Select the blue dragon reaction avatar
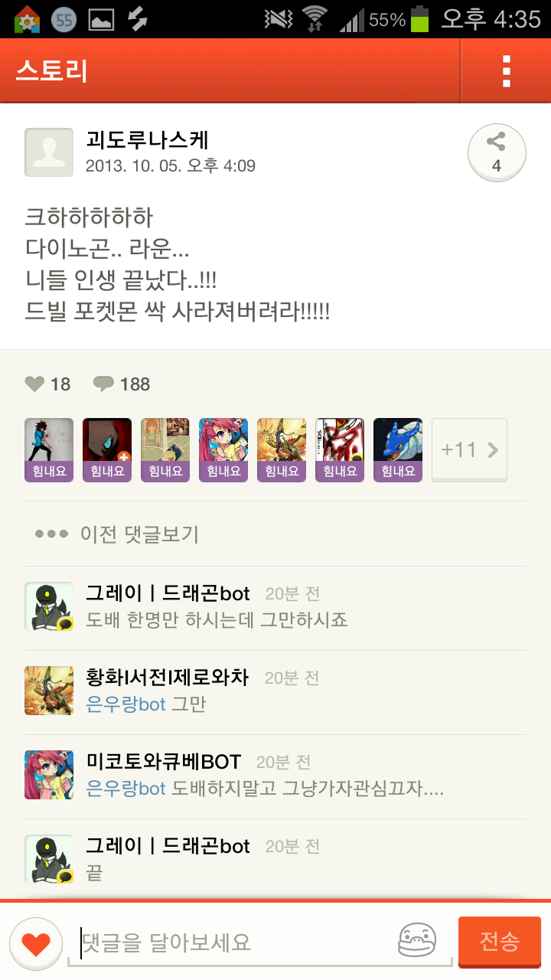This screenshot has width=551, height=980. (x=398, y=449)
